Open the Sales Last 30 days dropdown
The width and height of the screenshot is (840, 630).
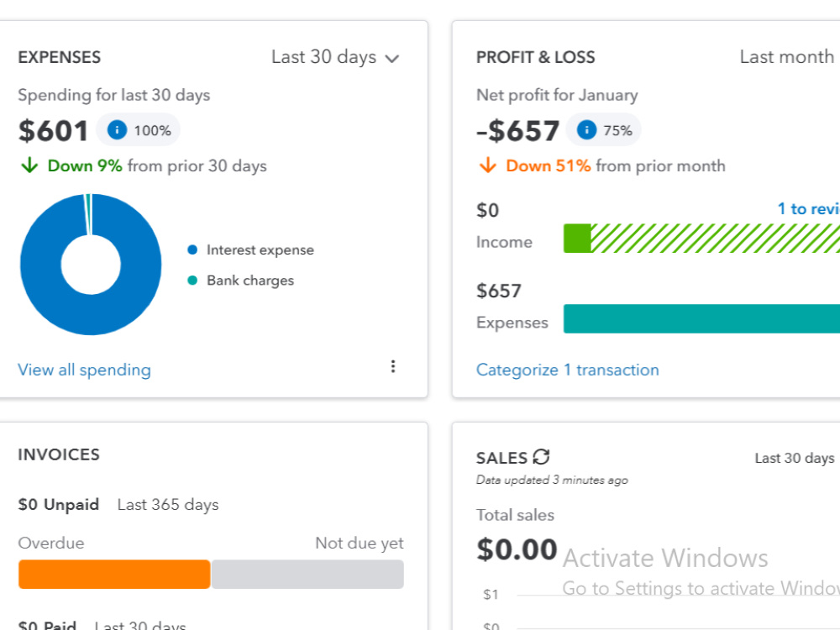tap(796, 458)
